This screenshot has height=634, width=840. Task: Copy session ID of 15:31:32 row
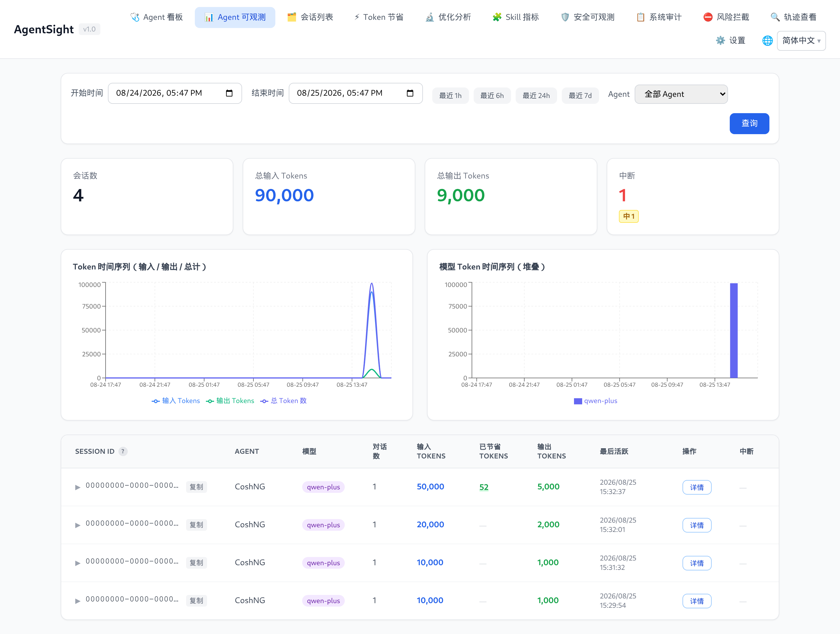pyautogui.click(x=196, y=563)
